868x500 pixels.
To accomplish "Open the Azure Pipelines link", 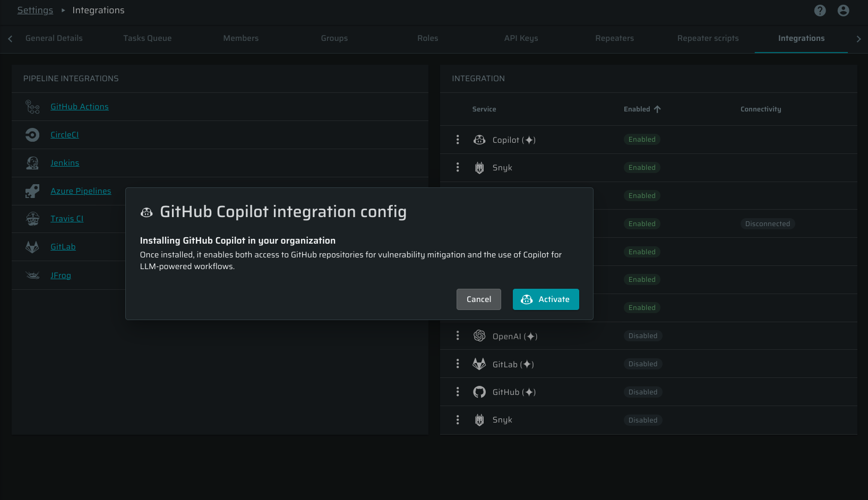I will click(81, 191).
